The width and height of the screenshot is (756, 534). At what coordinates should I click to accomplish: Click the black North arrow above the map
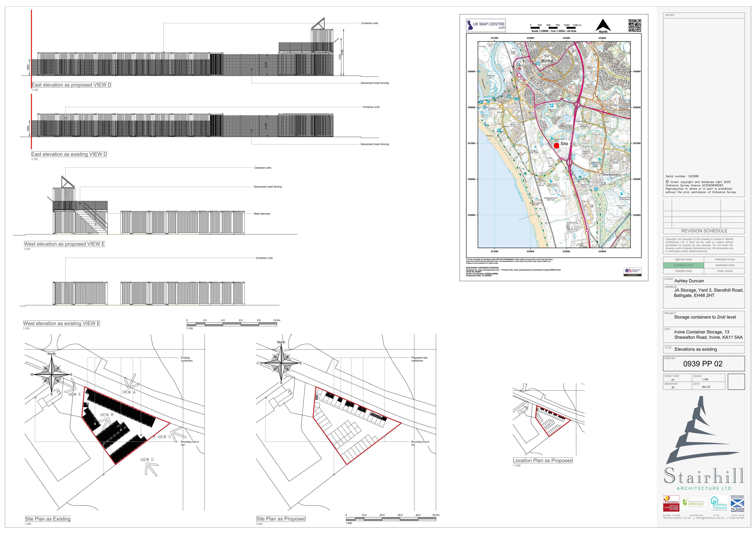click(x=603, y=25)
